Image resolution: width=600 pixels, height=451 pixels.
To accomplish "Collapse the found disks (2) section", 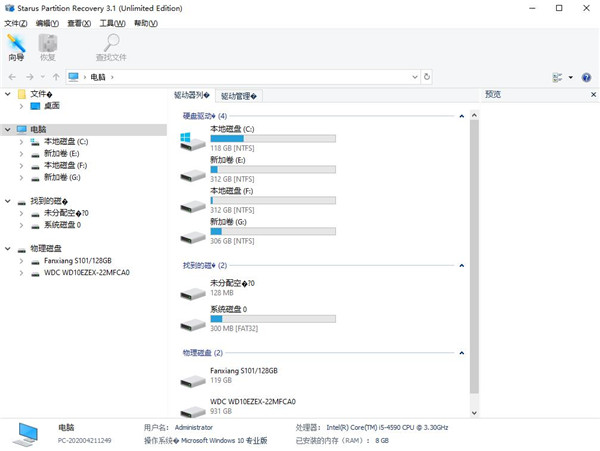I will click(461, 265).
